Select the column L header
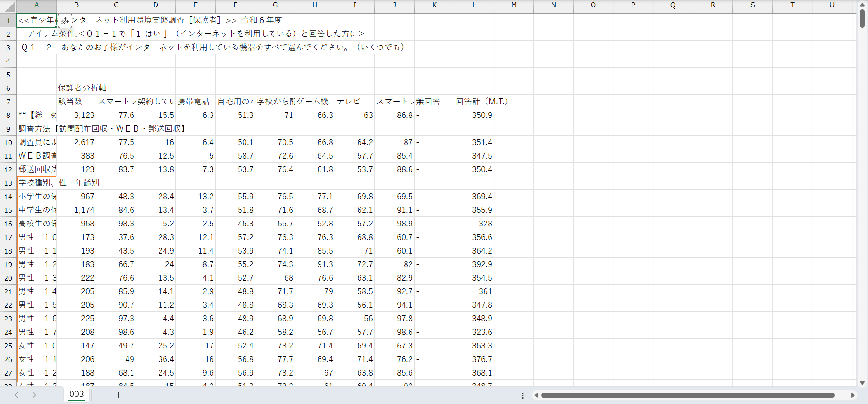 click(474, 5)
